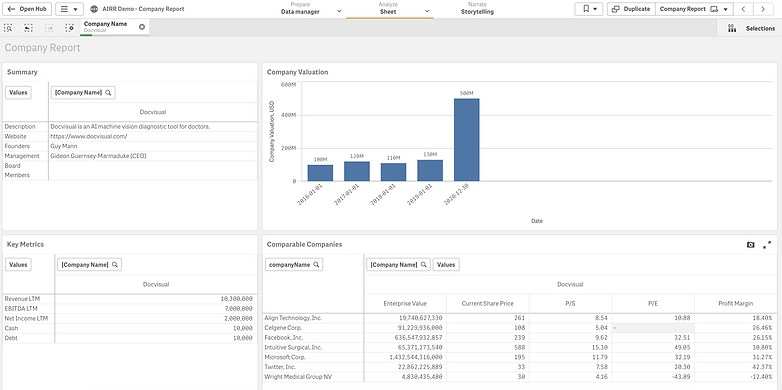
Task: Step back in selections
Action: coord(28,28)
